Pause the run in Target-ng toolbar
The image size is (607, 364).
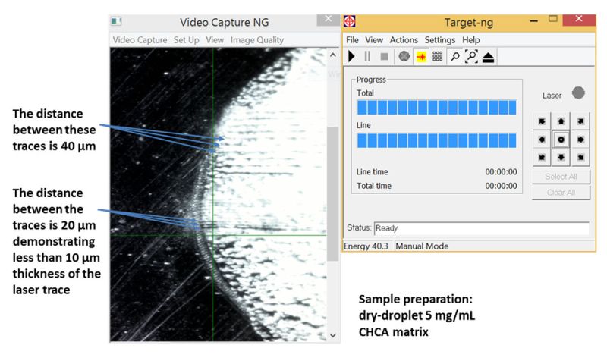367,56
